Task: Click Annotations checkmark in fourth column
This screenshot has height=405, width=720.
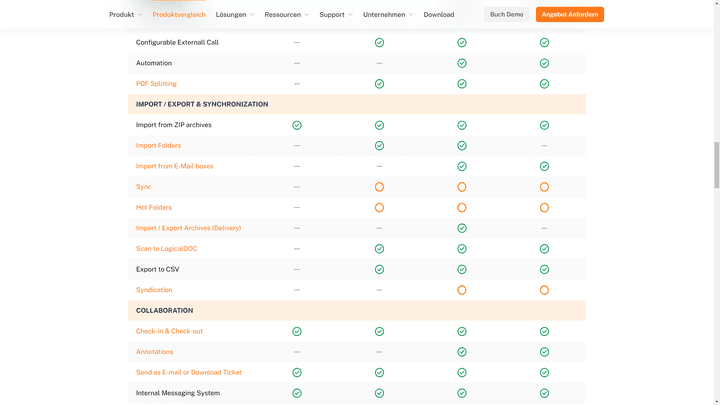Action: pyautogui.click(x=544, y=352)
